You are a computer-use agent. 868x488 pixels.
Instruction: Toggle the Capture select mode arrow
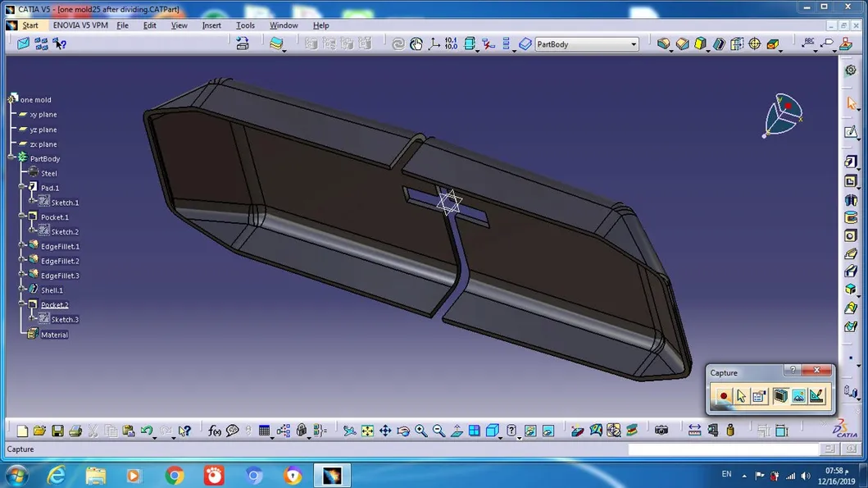pyautogui.click(x=741, y=396)
